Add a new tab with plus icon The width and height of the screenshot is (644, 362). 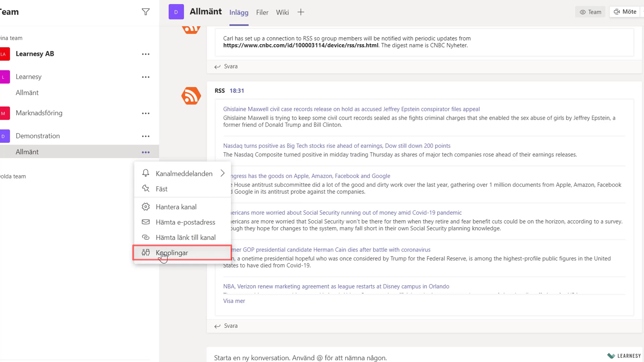301,12
